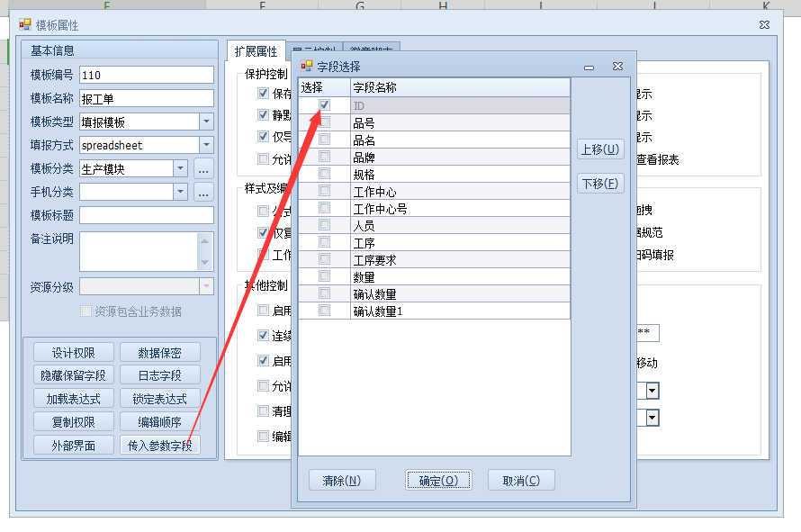Close the 模板属性 window
Image resolution: width=801 pixels, height=532 pixels.
click(x=764, y=25)
